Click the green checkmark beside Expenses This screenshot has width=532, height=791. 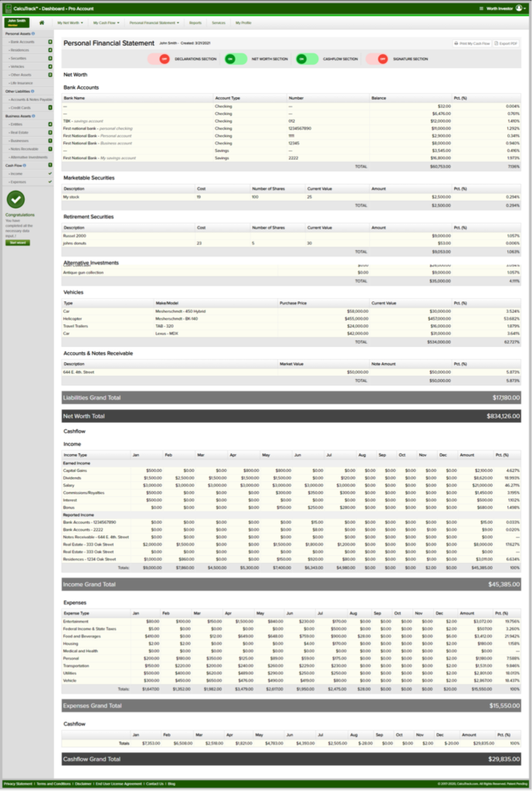click(50, 182)
